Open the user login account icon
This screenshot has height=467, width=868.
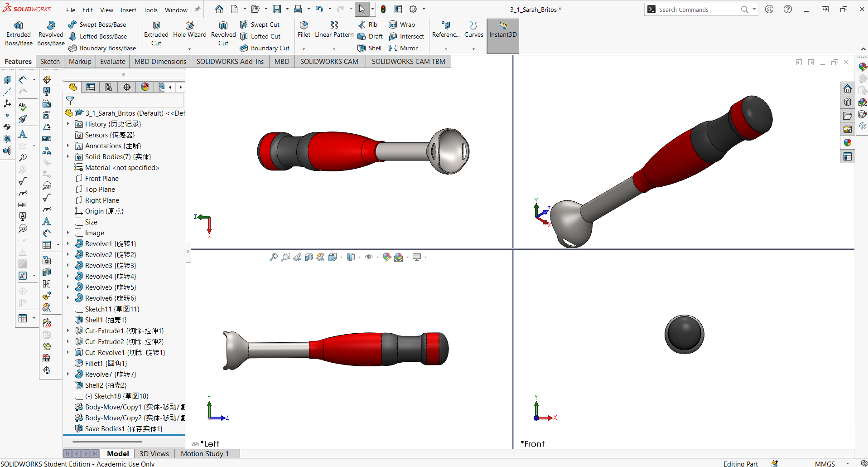click(769, 9)
